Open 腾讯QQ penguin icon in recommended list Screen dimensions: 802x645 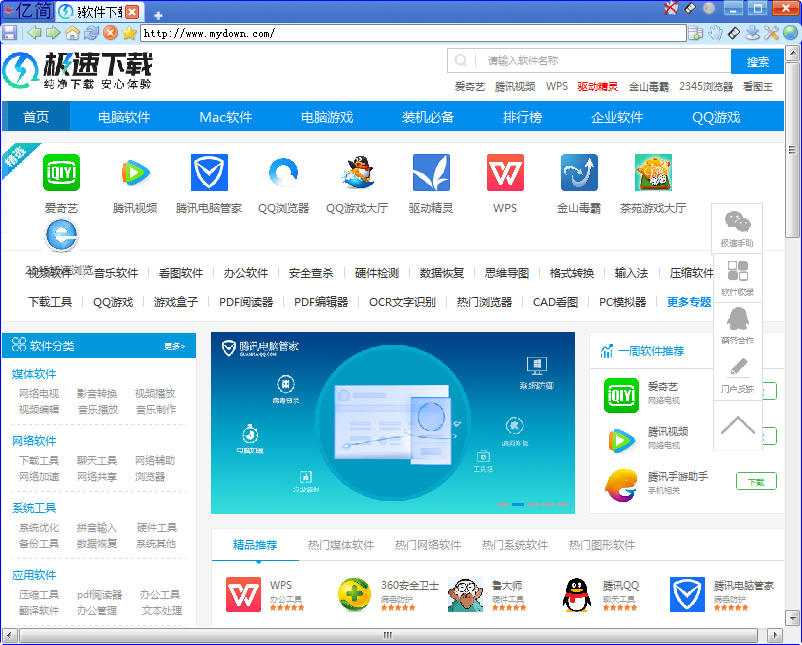coord(576,594)
